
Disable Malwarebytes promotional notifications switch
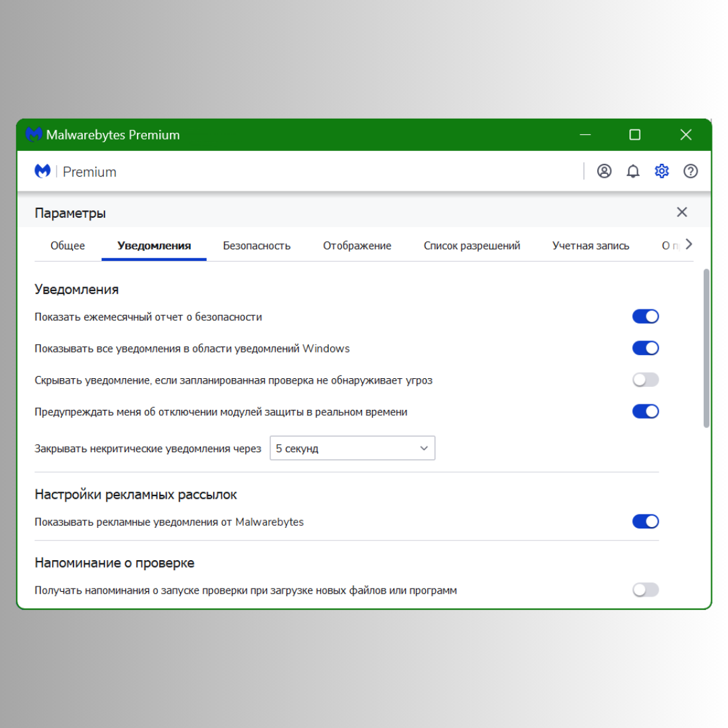pyautogui.click(x=645, y=521)
